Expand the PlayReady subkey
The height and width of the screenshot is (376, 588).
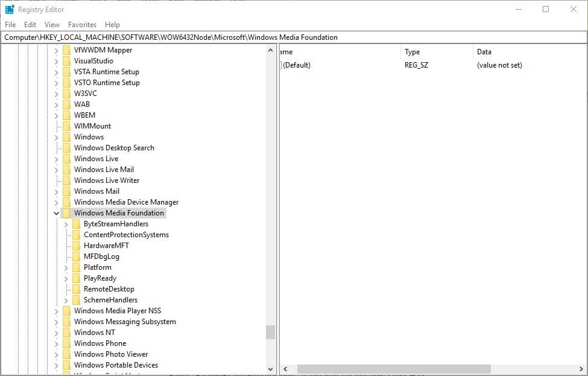(x=66, y=279)
